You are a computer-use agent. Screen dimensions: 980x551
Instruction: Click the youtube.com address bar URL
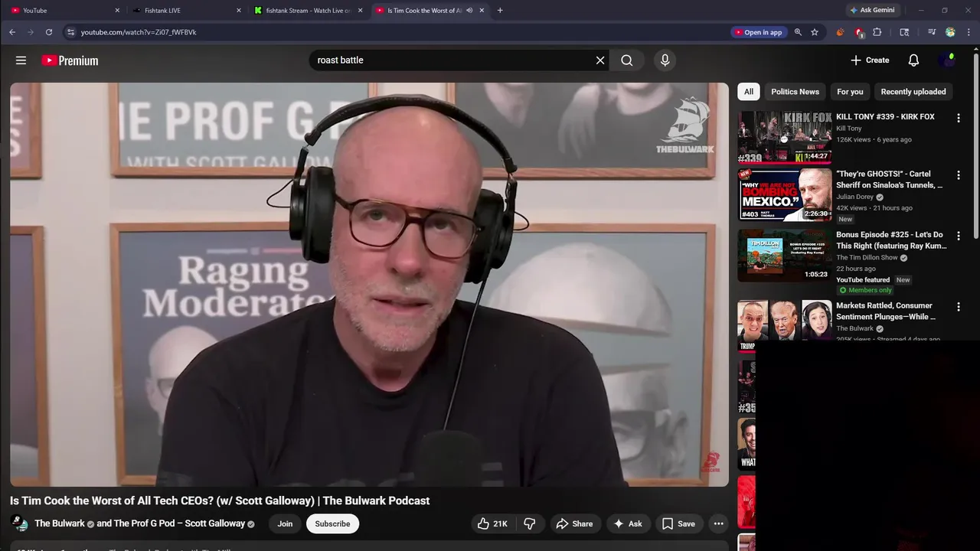(x=139, y=32)
